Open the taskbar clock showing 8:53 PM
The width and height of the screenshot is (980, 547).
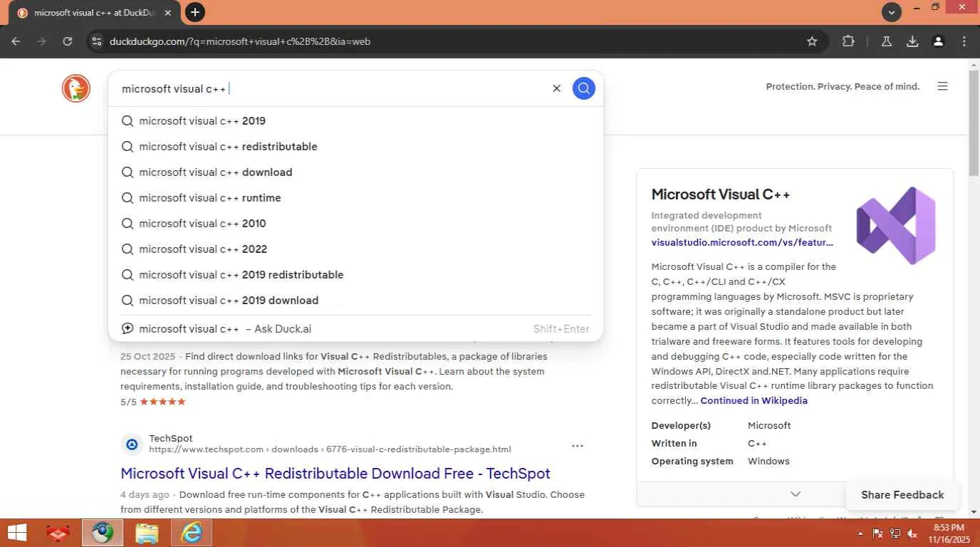click(949, 533)
